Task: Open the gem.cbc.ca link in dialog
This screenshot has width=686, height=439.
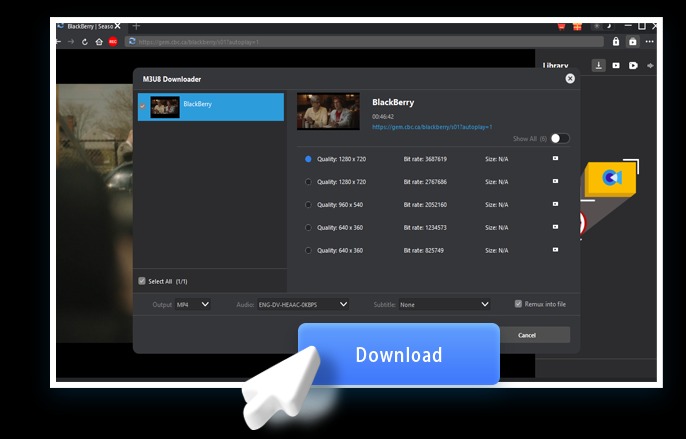Action: (x=432, y=127)
